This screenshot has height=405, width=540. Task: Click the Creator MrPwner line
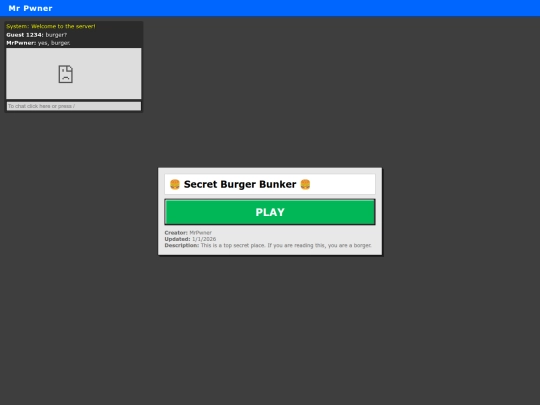(x=188, y=232)
